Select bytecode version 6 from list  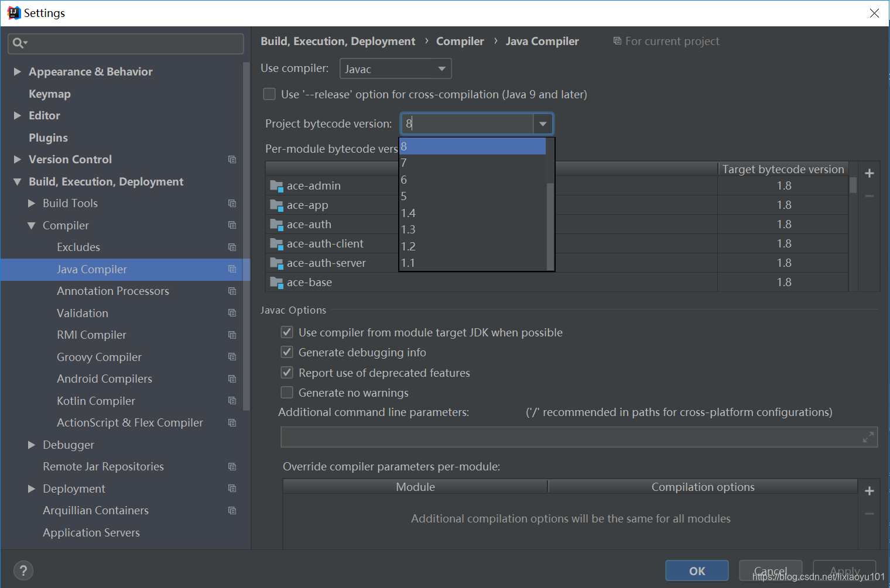click(x=473, y=180)
